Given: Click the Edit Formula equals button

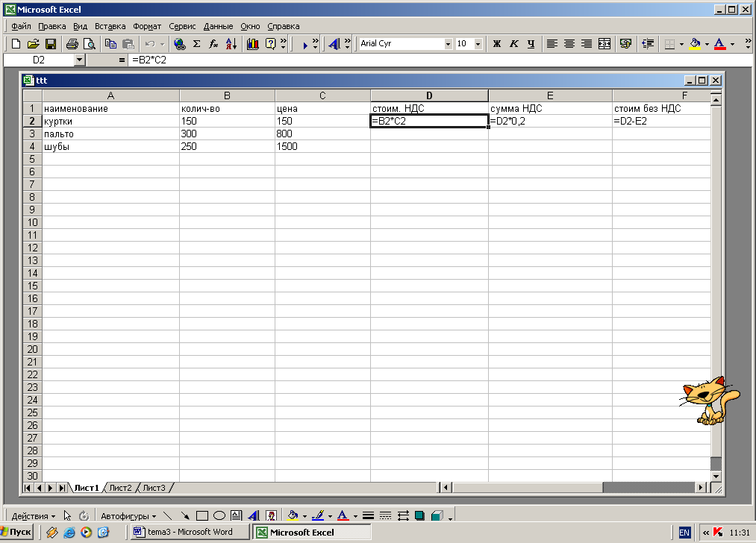Looking at the screenshot, I should pos(122,60).
